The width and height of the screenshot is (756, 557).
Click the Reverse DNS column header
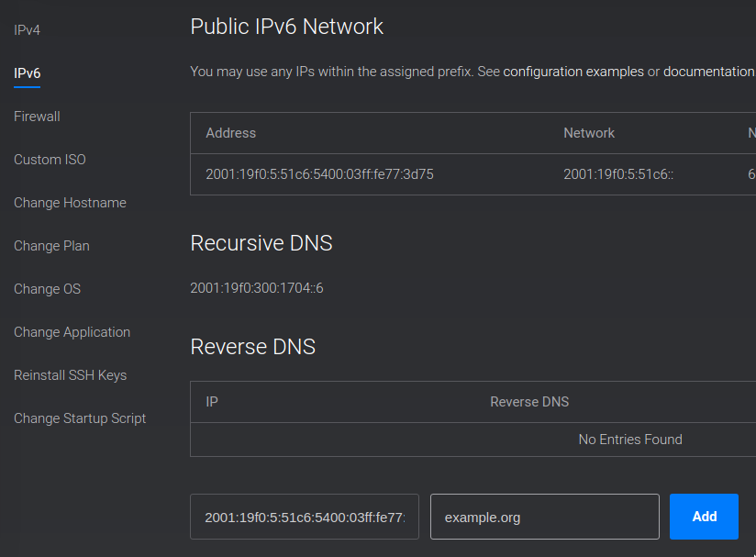click(x=529, y=402)
